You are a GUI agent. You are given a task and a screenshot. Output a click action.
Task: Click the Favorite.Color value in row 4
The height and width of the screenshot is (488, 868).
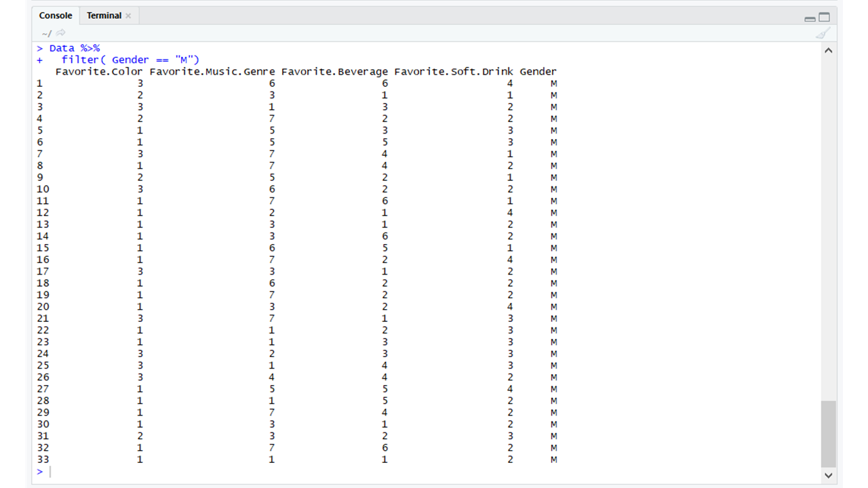pos(140,119)
